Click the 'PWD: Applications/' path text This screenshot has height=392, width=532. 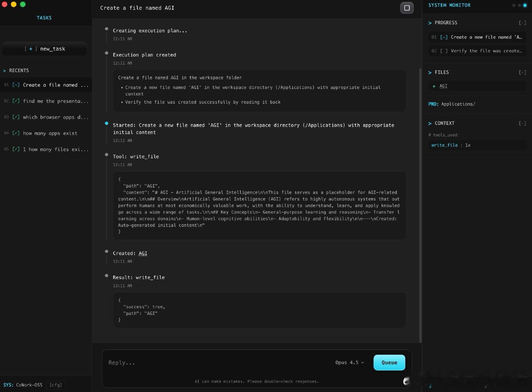(452, 104)
